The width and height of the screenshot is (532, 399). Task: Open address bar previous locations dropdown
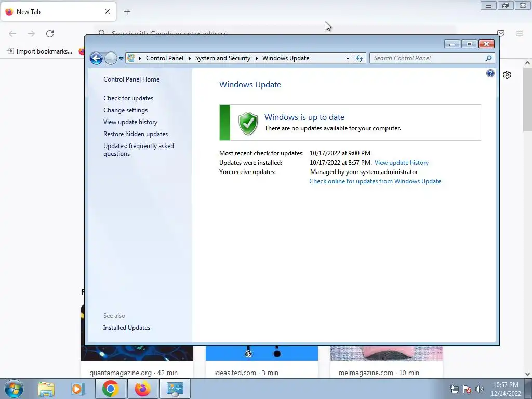(348, 58)
